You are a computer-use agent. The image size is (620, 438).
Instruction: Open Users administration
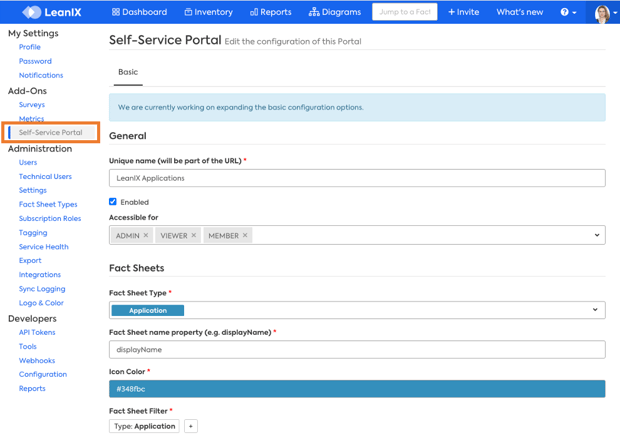[28, 162]
